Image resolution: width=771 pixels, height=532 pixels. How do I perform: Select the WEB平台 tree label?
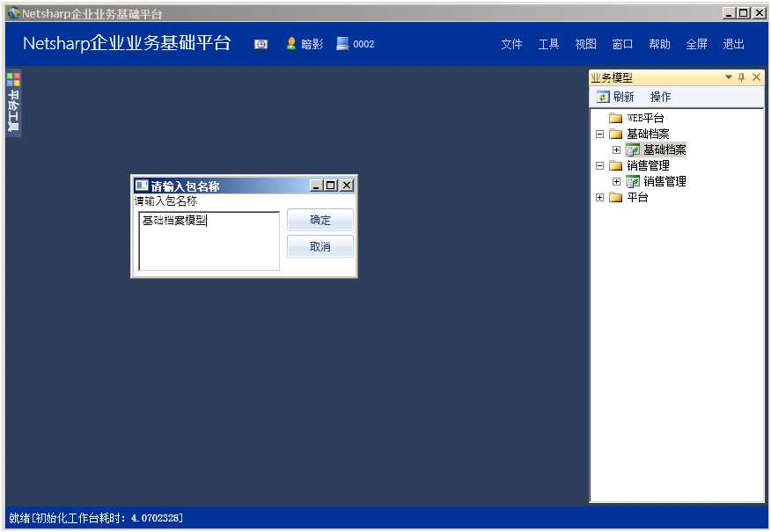click(x=645, y=118)
